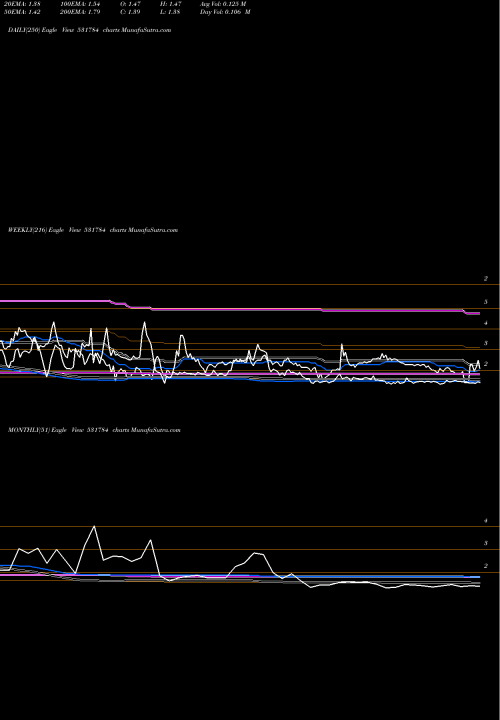
Task: Click the Day Vol reading
Action: pos(225,12)
